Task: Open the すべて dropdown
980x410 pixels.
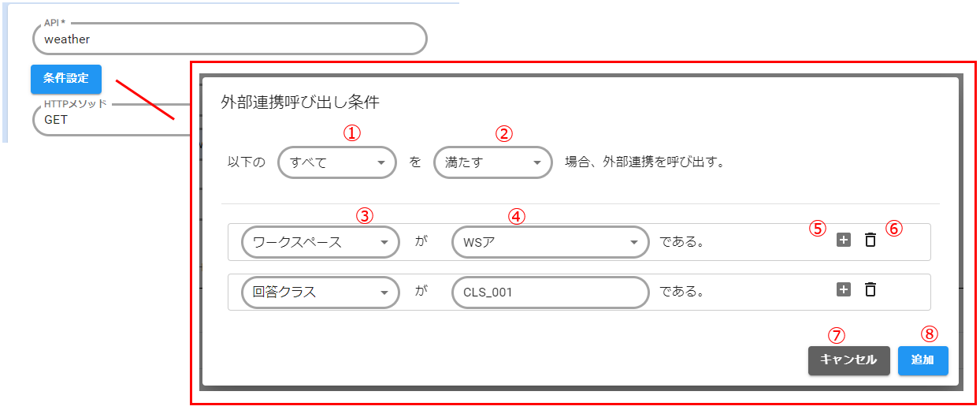Action: pos(336,163)
